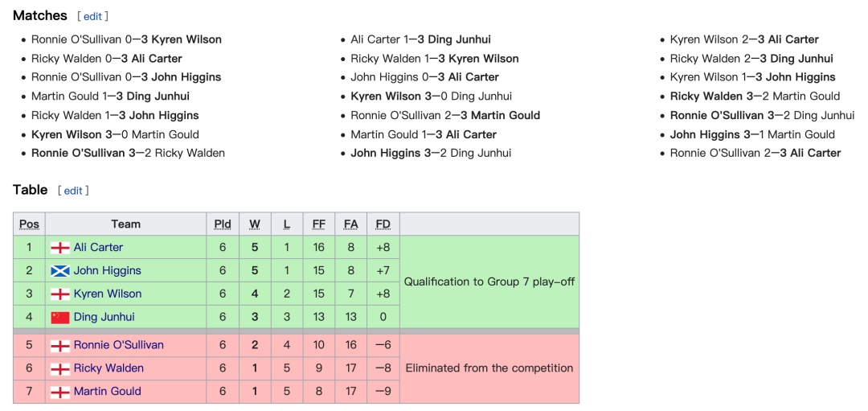This screenshot has height=411, width=868.
Task: Follow Martin Gould link in table
Action: pyautogui.click(x=108, y=392)
